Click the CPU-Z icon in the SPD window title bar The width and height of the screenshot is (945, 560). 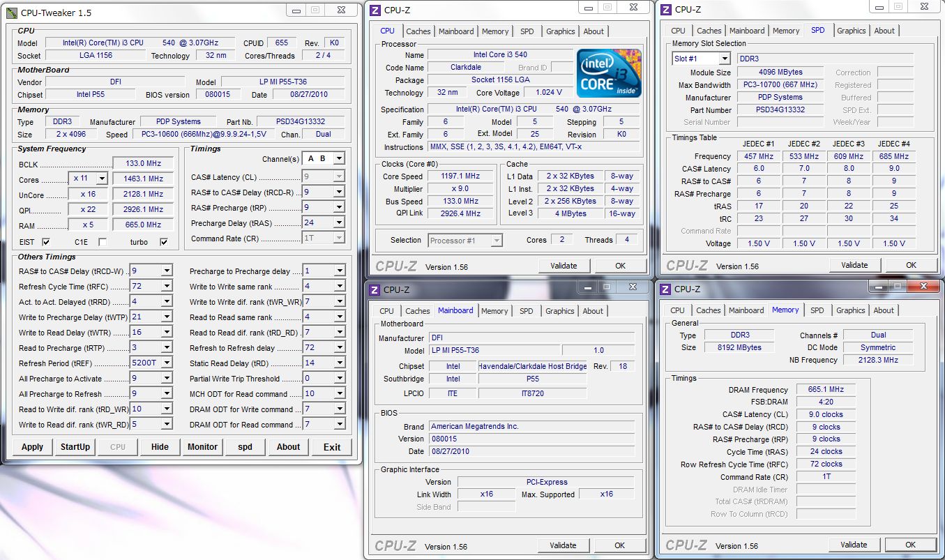(x=666, y=9)
